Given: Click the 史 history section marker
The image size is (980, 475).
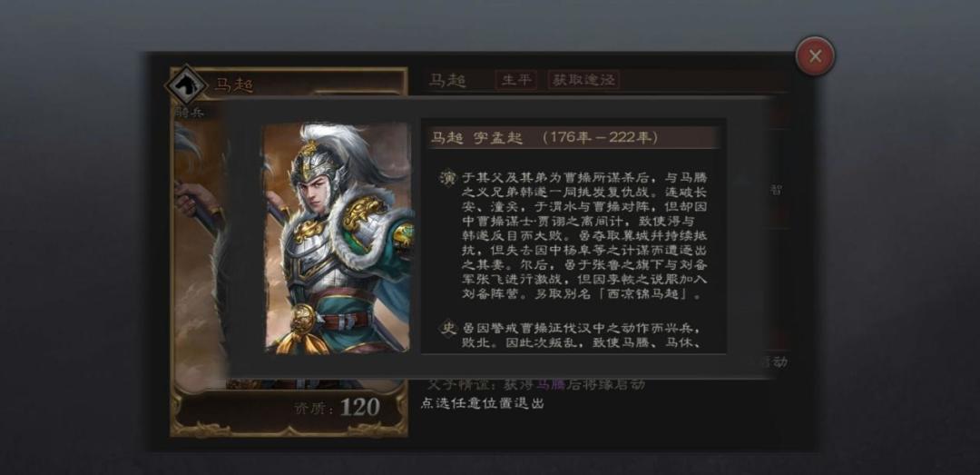Looking at the screenshot, I should (x=447, y=329).
